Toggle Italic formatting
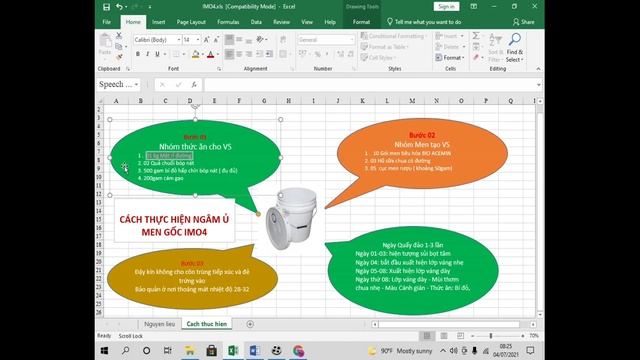The height and width of the screenshot is (360, 640). tap(147, 54)
